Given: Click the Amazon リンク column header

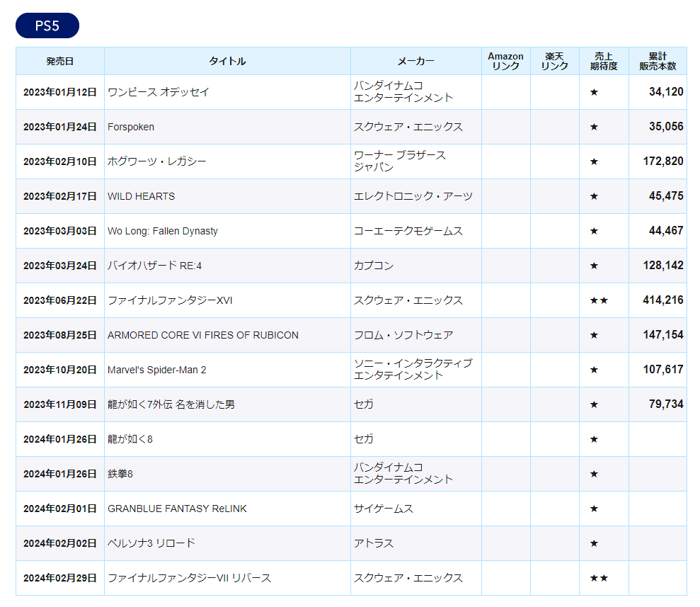Looking at the screenshot, I should point(506,61).
